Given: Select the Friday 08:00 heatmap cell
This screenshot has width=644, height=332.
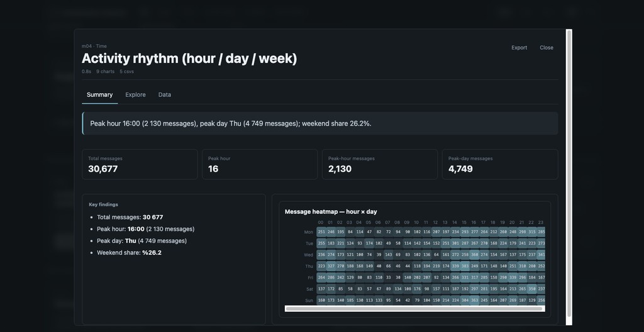Looking at the screenshot, I should 397,277.
